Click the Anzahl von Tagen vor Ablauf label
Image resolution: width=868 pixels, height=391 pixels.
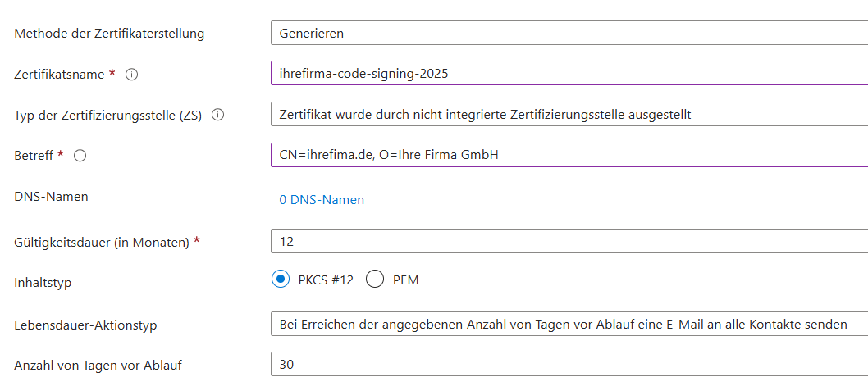click(x=98, y=365)
